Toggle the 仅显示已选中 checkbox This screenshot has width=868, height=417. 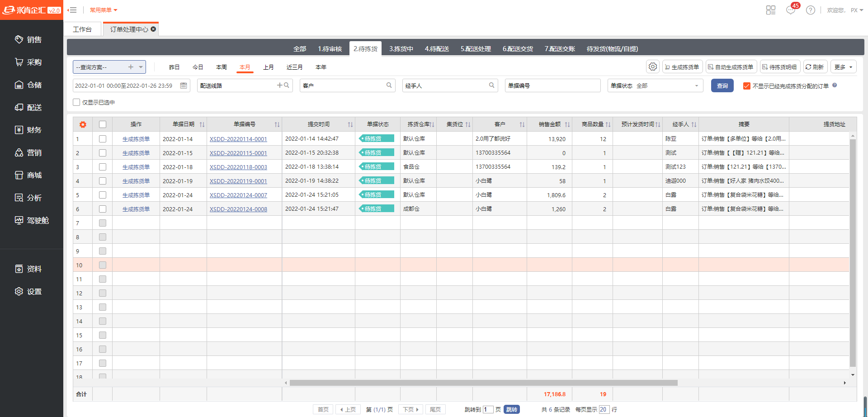click(x=76, y=102)
